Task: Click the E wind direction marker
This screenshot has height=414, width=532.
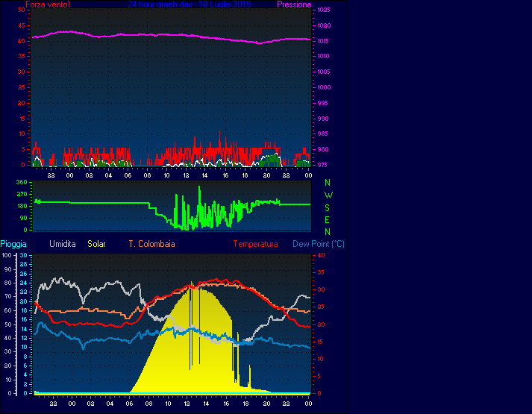Action: tap(327, 219)
